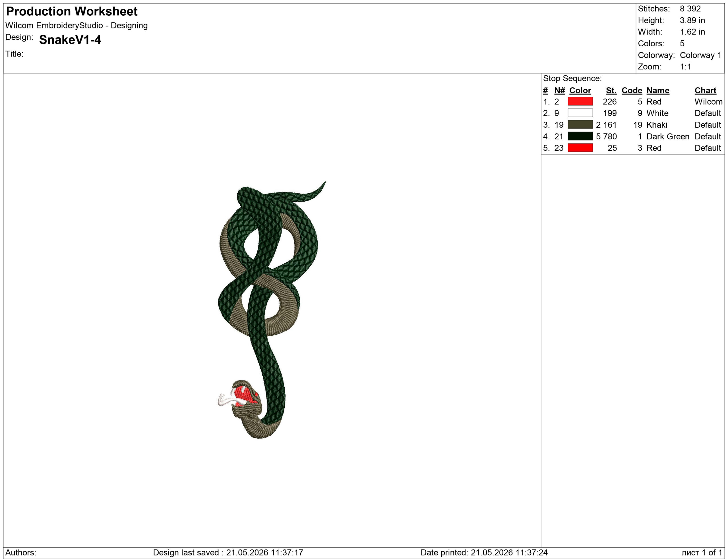Click the 'Code' column header
The width and height of the screenshot is (728, 560).
point(632,91)
